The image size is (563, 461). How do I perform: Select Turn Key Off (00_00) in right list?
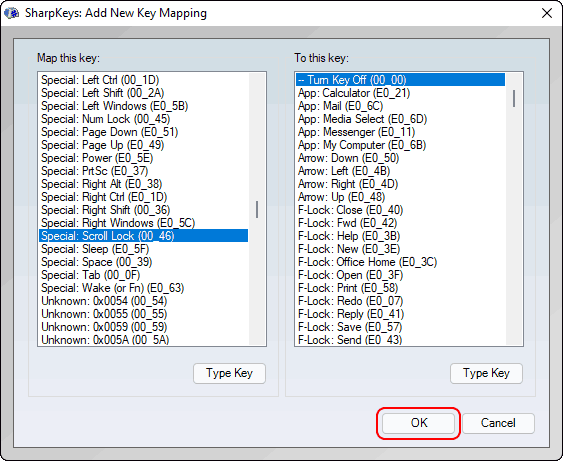pyautogui.click(x=400, y=80)
